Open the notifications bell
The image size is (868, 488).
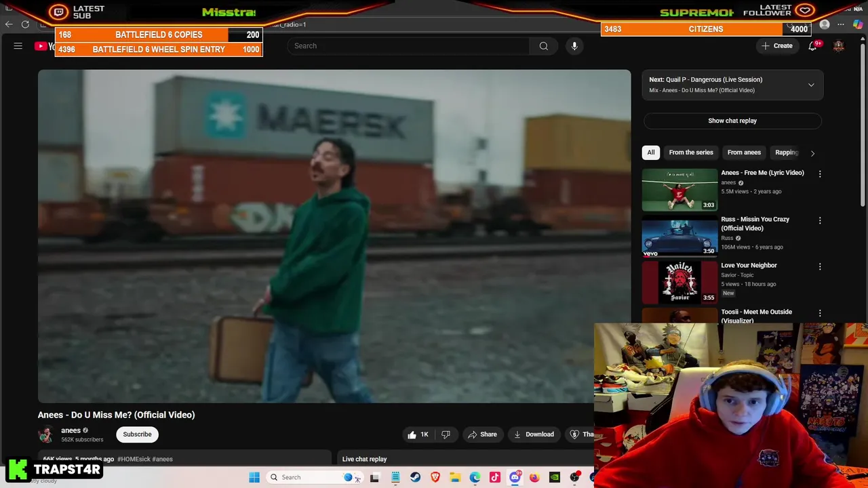812,46
